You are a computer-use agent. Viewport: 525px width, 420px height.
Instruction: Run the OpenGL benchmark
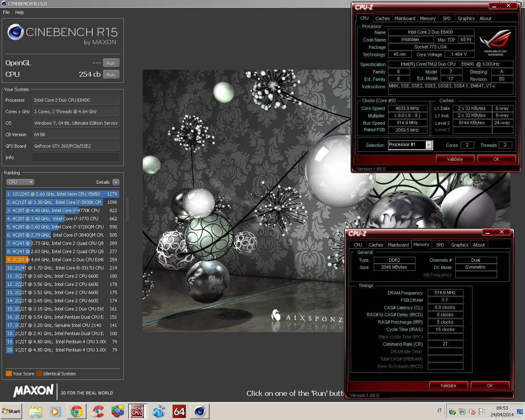[x=111, y=63]
